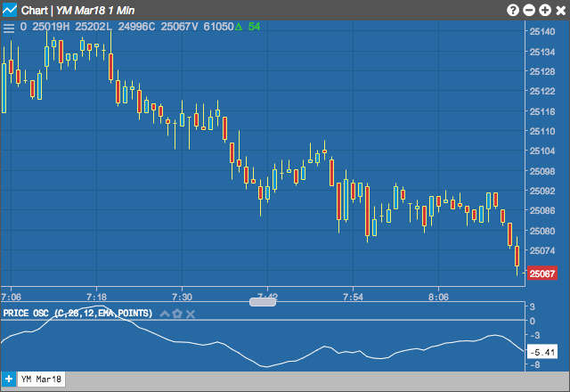This screenshot has width=570, height=392.
Task: Click the 7:18 time axis label
Action: (96, 297)
